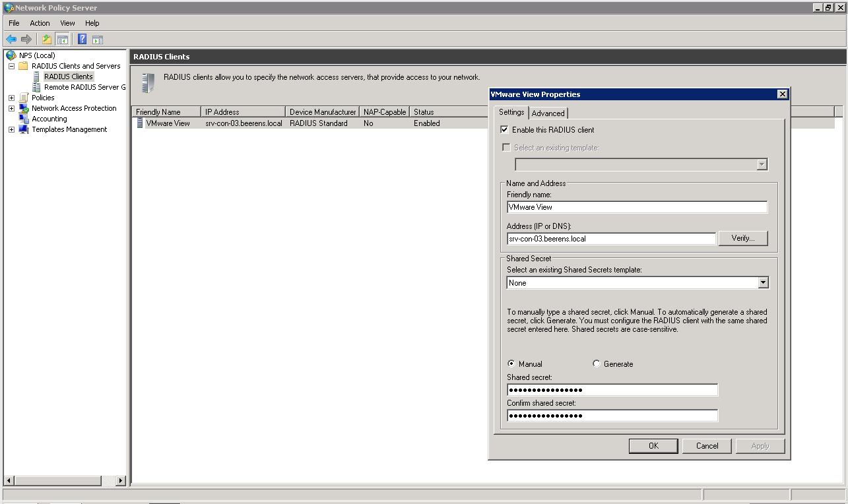Screen dimensions: 848x504
Task: Sort by the IP Address column header
Action: [243, 112]
